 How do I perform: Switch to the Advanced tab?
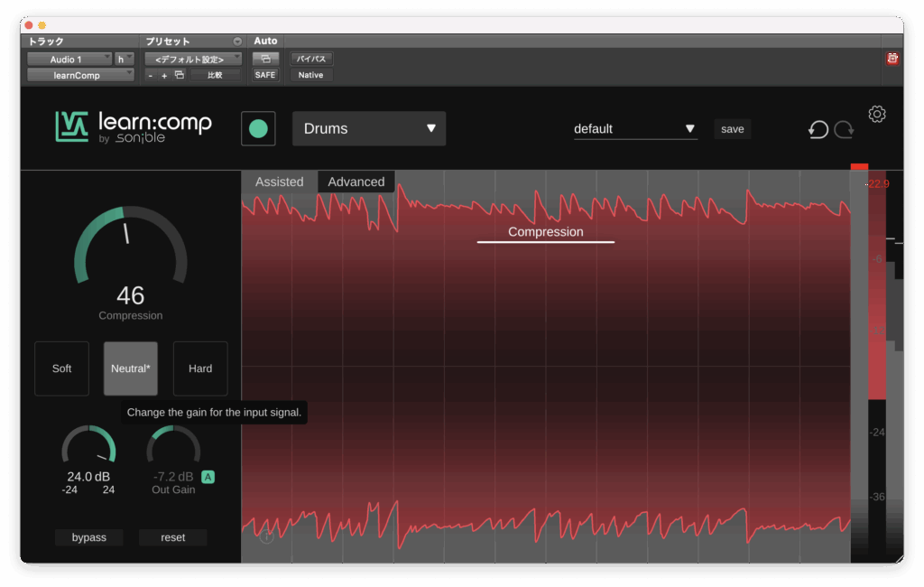[356, 182]
